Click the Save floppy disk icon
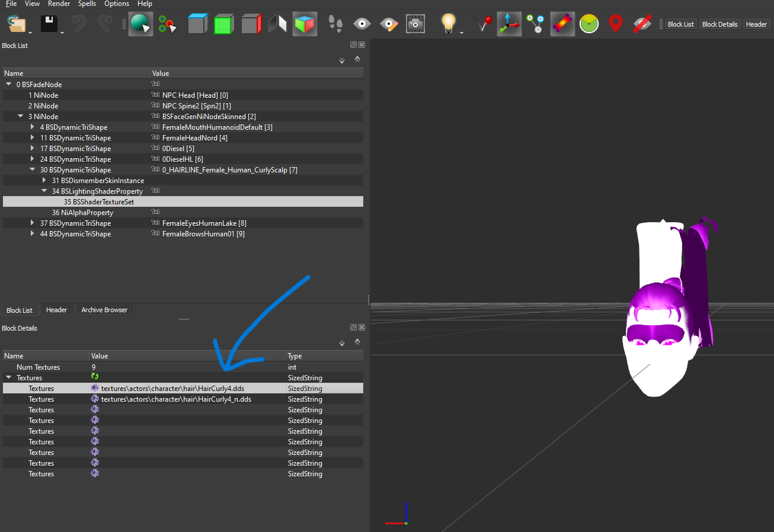774x532 pixels. click(49, 24)
